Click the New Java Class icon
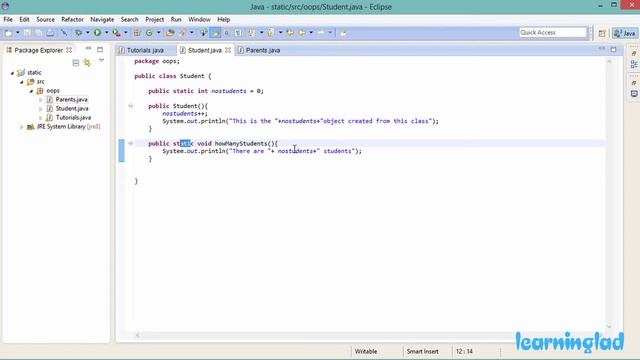This screenshot has height=360, width=640. (x=149, y=33)
